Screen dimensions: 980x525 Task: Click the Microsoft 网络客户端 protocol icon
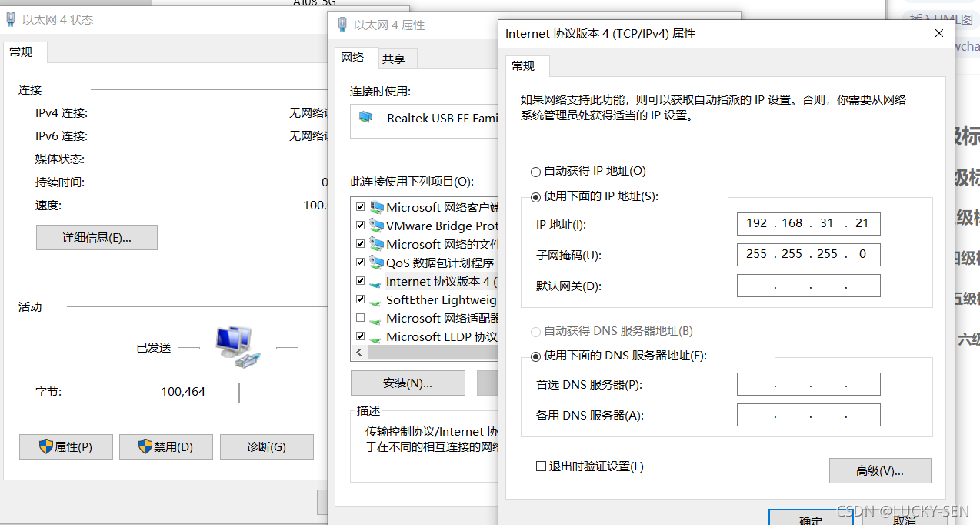(378, 206)
